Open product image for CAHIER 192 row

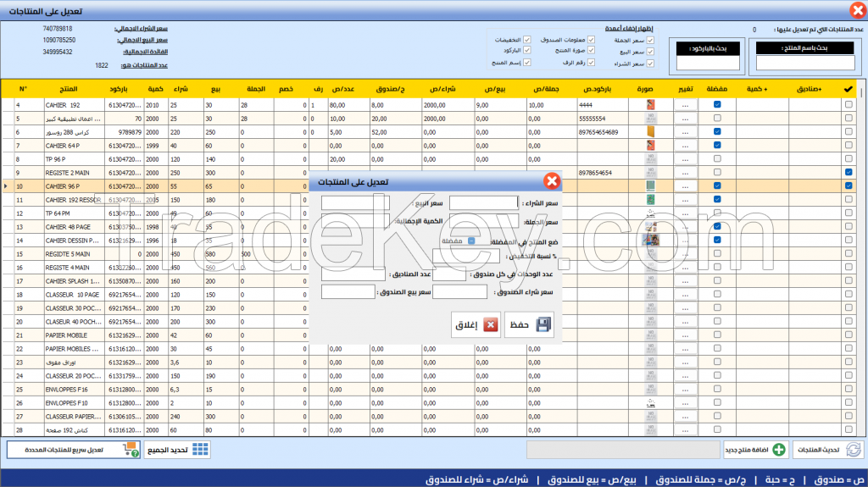tap(650, 104)
